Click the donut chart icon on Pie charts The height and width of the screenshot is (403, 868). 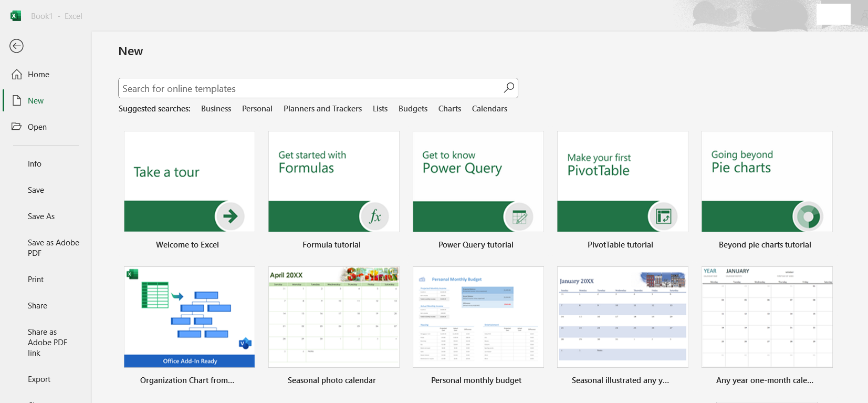808,216
